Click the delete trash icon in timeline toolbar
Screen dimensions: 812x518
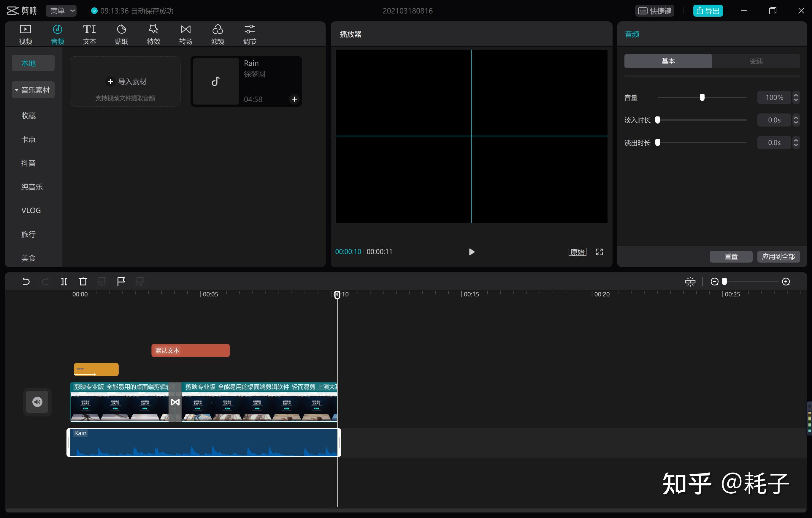coord(83,282)
